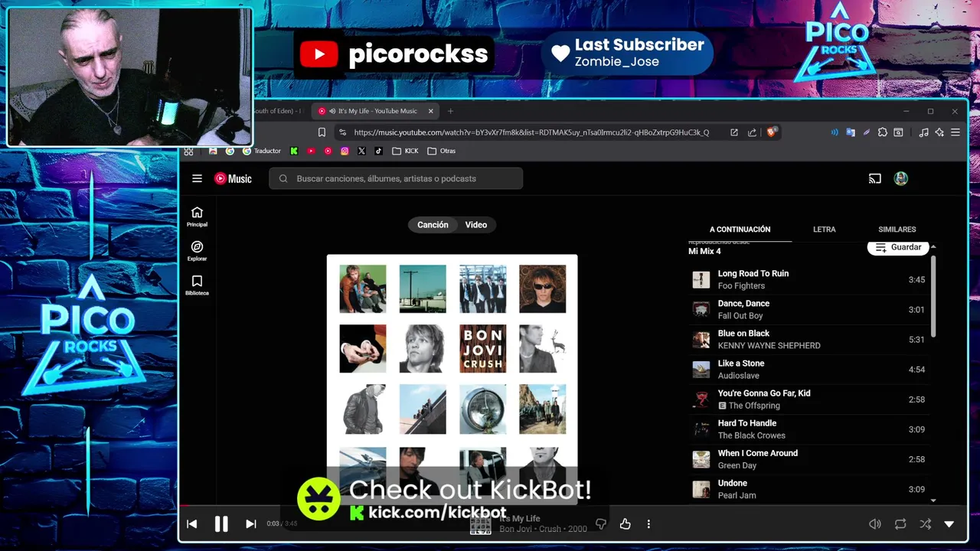
Task: Select the A CONTINUACIÓN tab
Action: coord(740,230)
